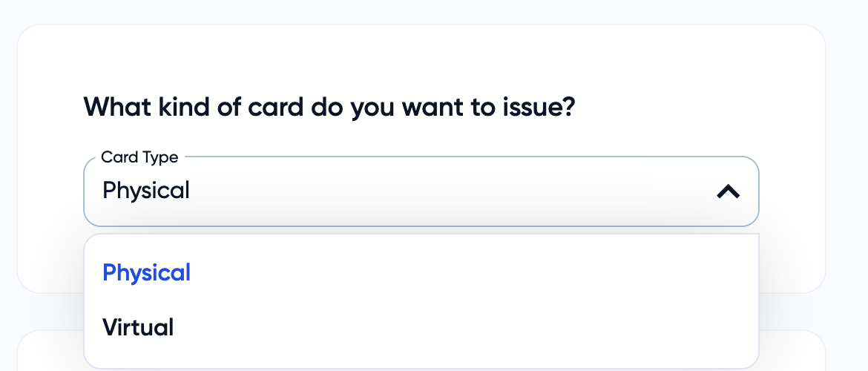Choose Physical from the dropdown list
868x371 pixels.
(x=147, y=273)
